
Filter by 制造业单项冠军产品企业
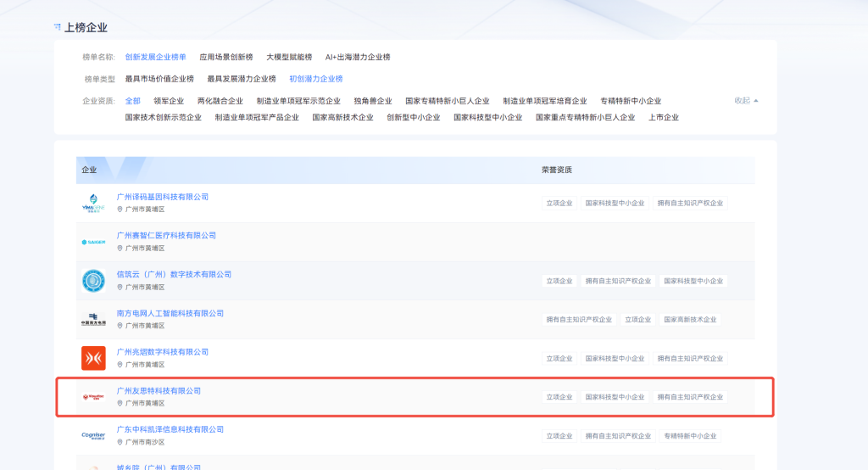(257, 117)
